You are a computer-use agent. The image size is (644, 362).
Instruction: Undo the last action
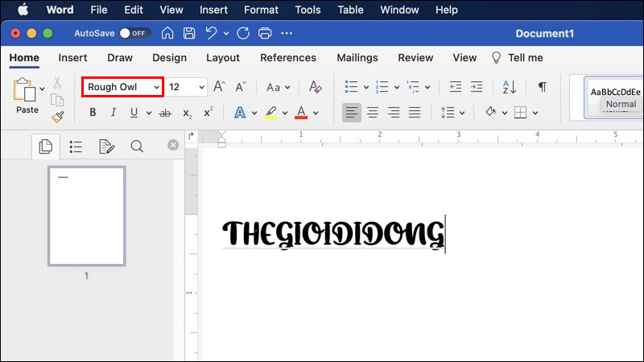[211, 33]
